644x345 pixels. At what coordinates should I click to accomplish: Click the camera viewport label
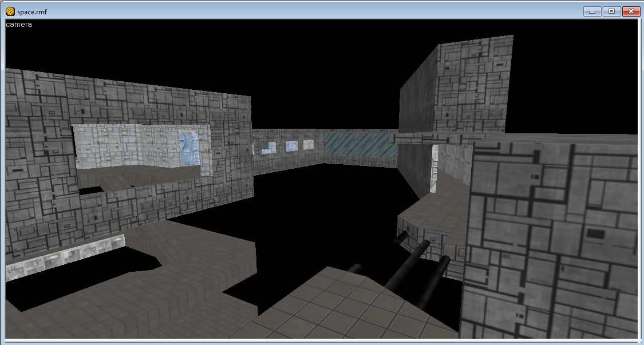pos(19,25)
